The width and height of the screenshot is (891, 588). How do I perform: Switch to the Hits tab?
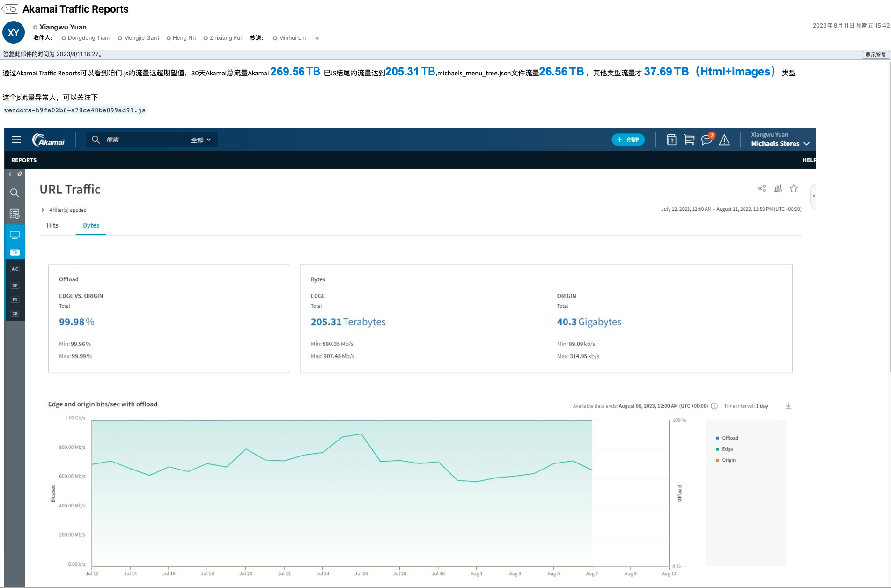click(52, 225)
